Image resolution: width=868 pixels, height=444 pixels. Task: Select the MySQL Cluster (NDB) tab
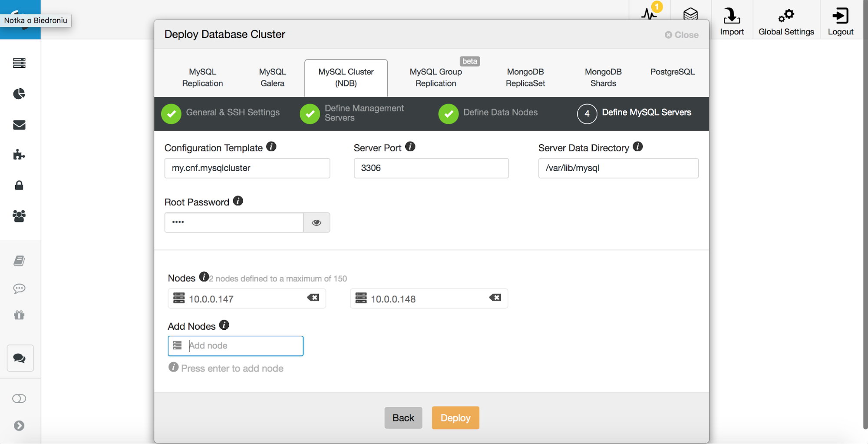tap(346, 77)
